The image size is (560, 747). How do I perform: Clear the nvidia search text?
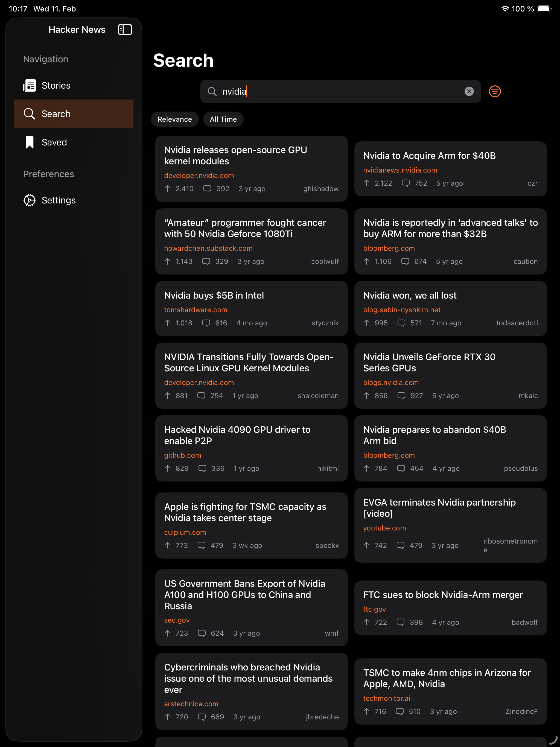pos(469,92)
